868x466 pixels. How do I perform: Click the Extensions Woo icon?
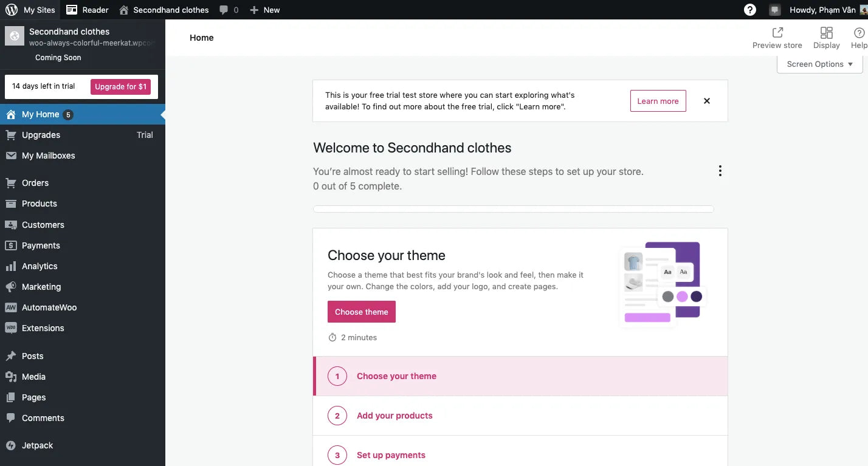coord(11,328)
